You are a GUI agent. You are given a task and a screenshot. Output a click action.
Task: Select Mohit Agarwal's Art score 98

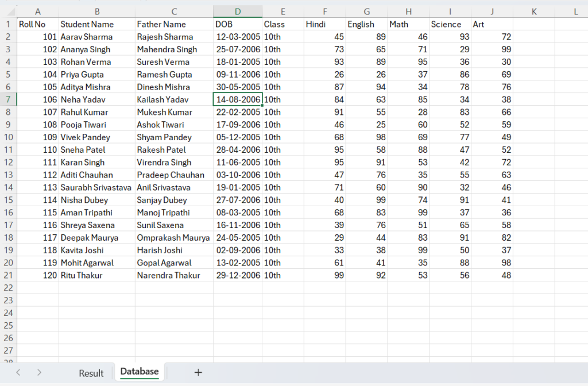492,263
